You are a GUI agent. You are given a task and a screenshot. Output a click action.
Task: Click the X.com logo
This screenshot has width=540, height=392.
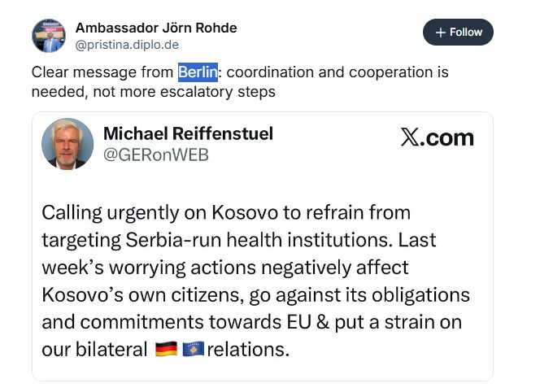tap(437, 137)
